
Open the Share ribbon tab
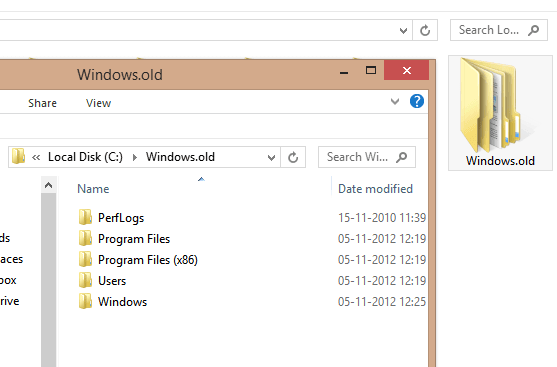pyautogui.click(x=42, y=103)
